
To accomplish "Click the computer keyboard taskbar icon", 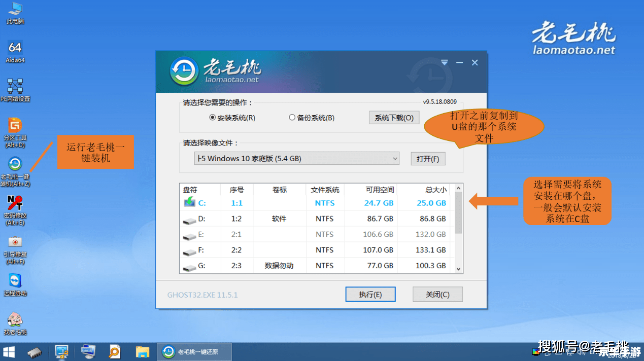I will (x=88, y=351).
